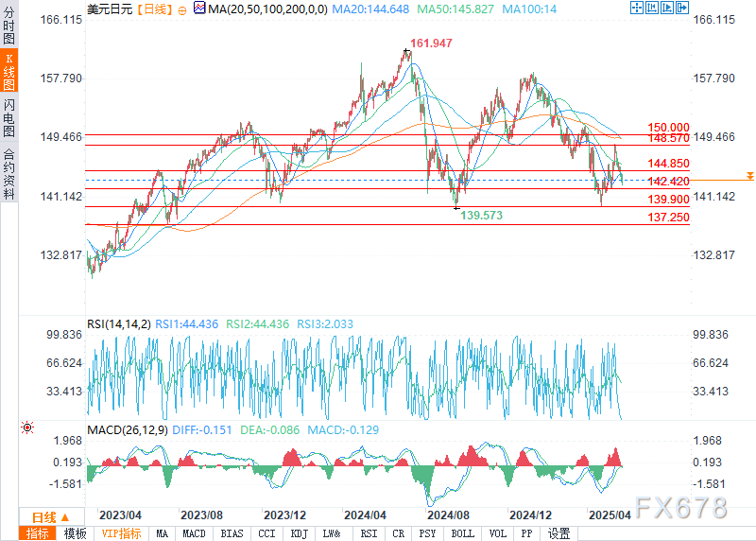The height and width of the screenshot is (541, 756).
Task: Open the 闪电图 side tab
Action: [9, 117]
